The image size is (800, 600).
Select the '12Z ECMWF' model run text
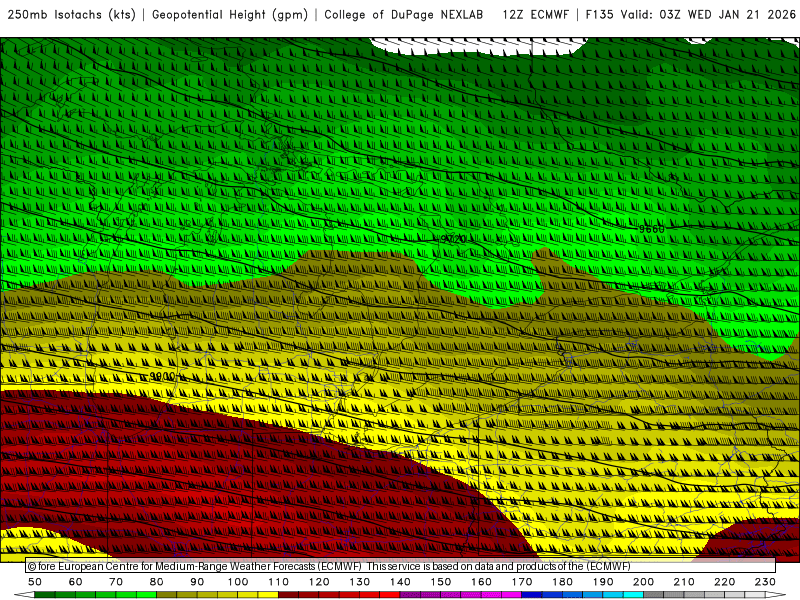535,15
